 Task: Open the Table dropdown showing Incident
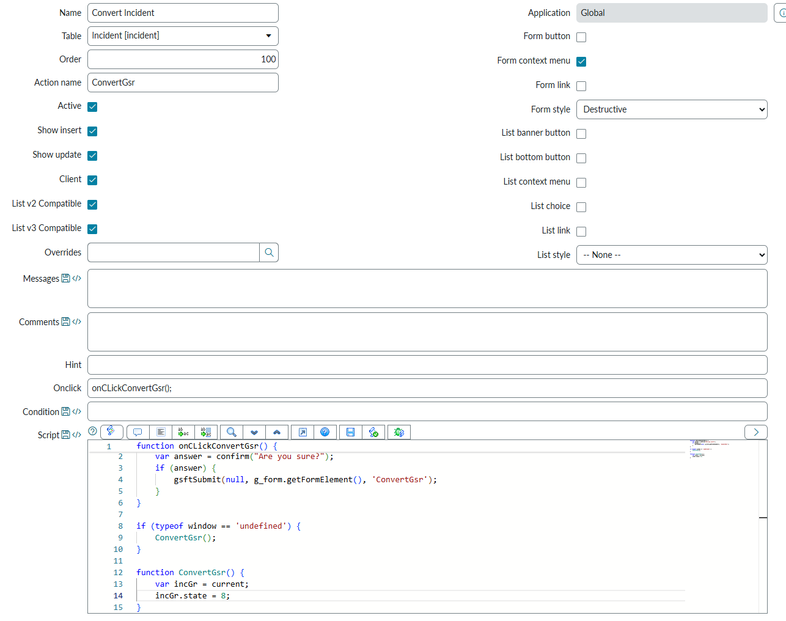point(183,36)
